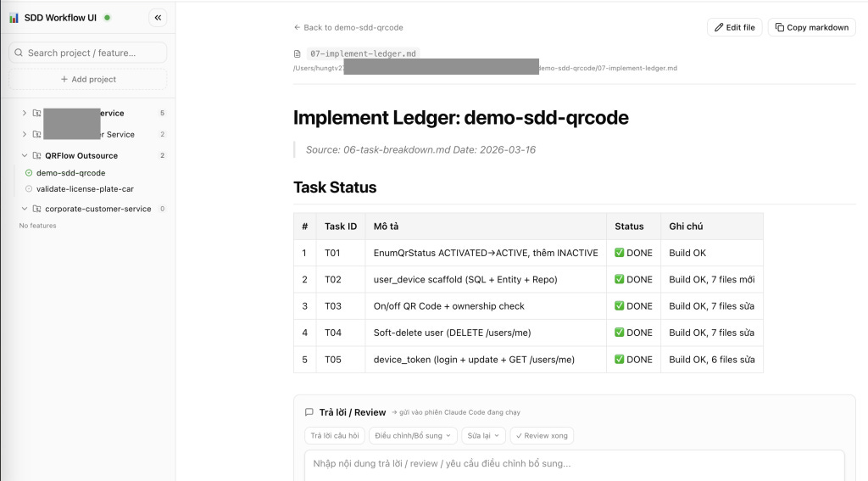Click the Mô tả column header

tap(486, 227)
